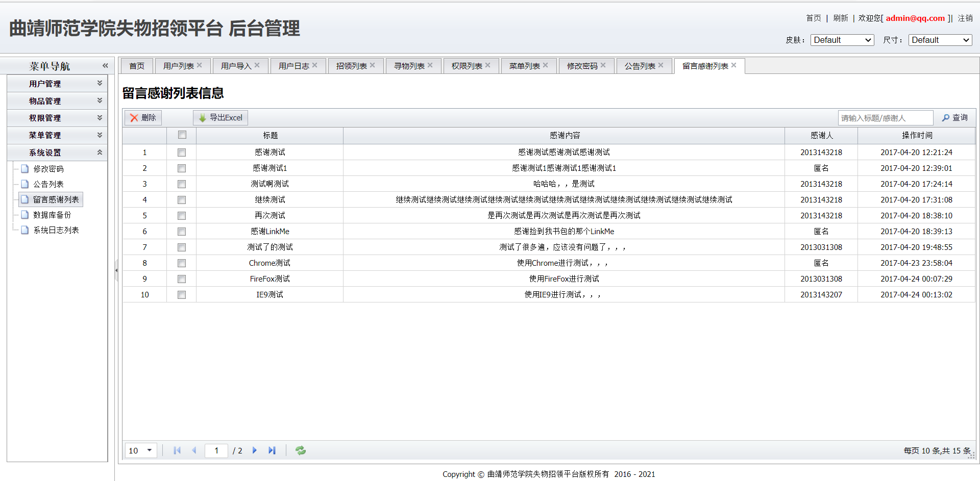Viewport: 980px width, 481px height.
Task: Click the green arrow 导出Excel button
Action: [x=220, y=118]
